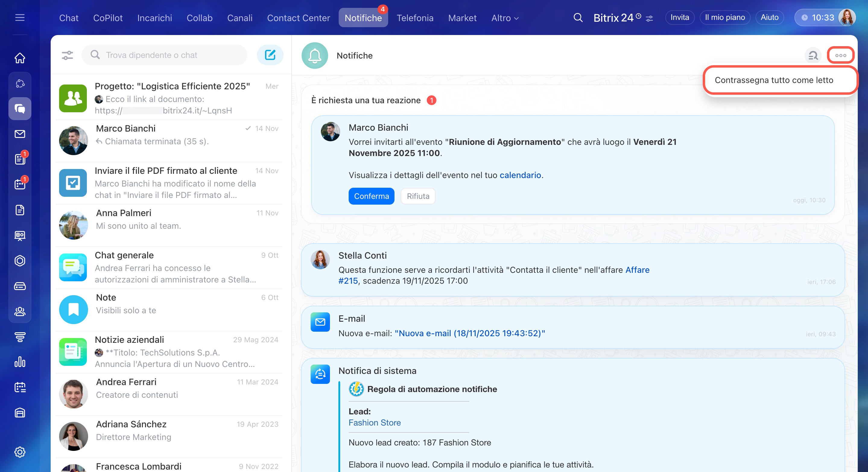
Task: Open chat list filter settings icon
Action: pyautogui.click(x=67, y=55)
